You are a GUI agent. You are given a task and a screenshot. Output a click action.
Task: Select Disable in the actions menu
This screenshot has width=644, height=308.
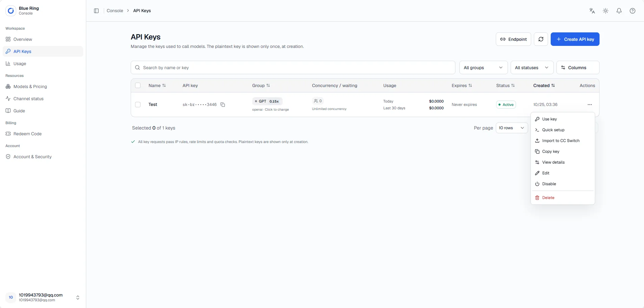point(562,184)
